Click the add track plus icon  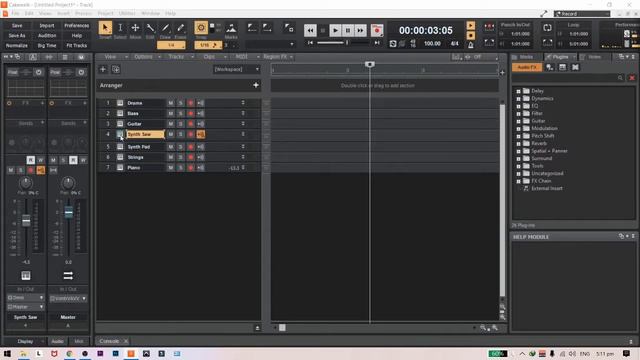(103, 69)
